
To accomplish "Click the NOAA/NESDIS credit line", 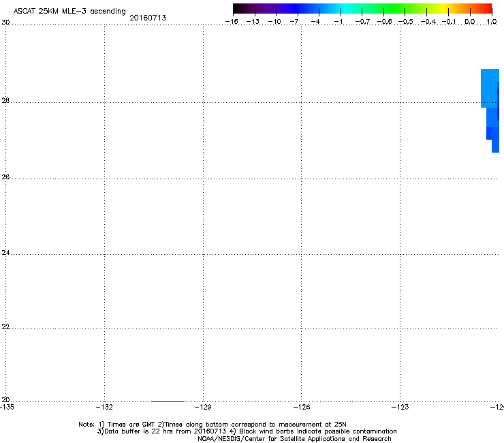I will (294, 439).
